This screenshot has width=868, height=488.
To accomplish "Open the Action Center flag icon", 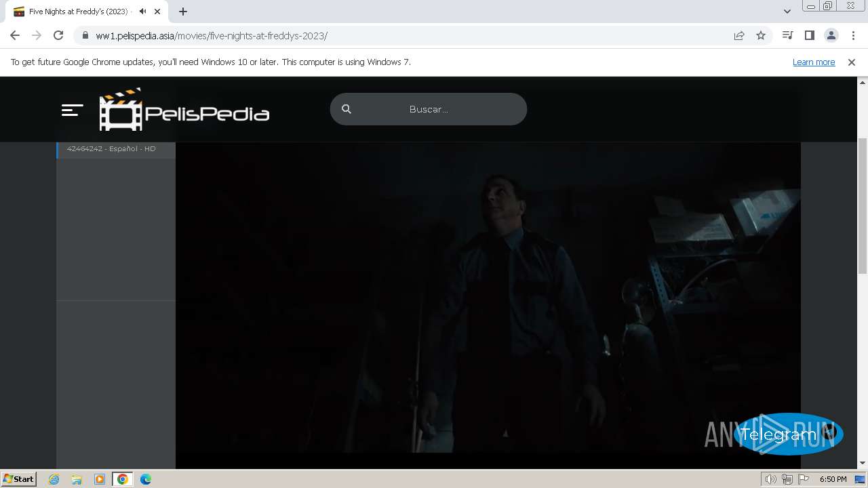I will (x=804, y=479).
